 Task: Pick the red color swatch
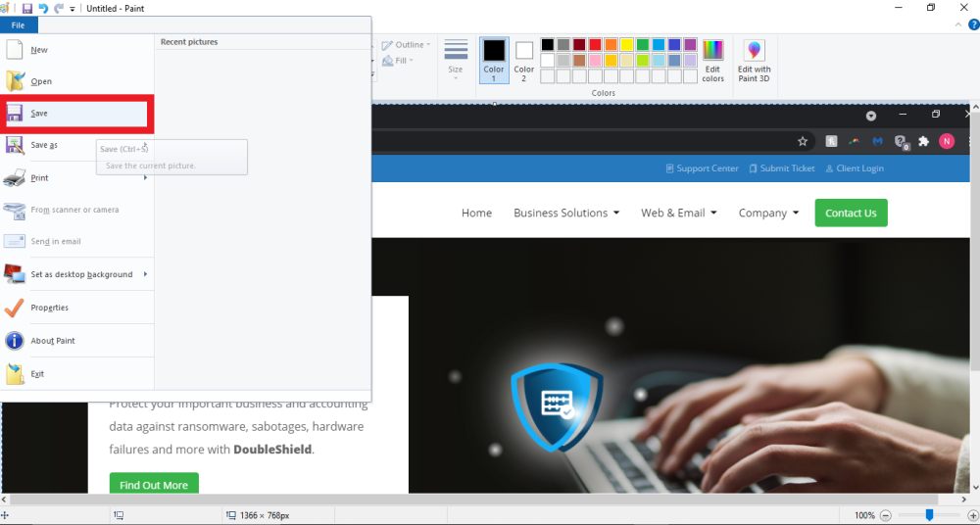pos(595,44)
